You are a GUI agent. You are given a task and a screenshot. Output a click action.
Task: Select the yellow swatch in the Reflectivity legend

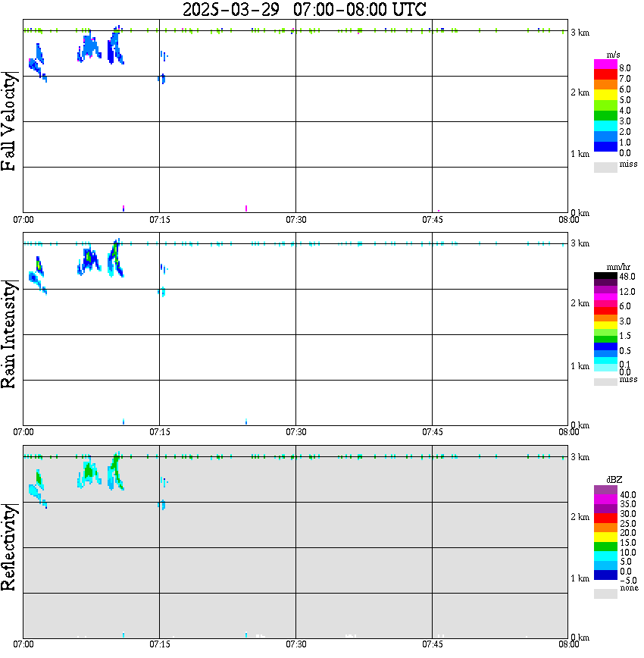tap(605, 537)
